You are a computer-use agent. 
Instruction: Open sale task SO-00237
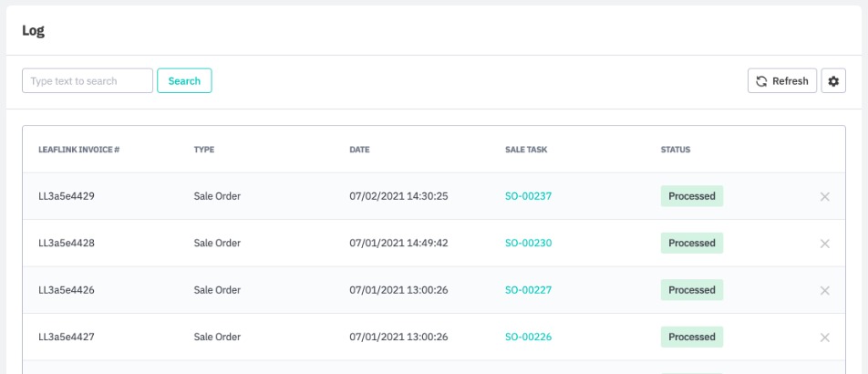[528, 196]
